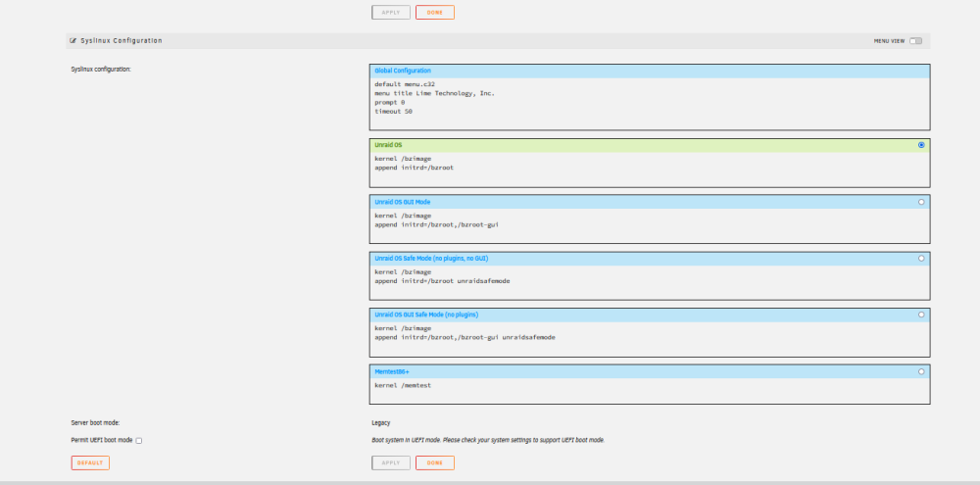Click the Unraid OS green header
This screenshot has width=980, height=485.
(x=650, y=145)
